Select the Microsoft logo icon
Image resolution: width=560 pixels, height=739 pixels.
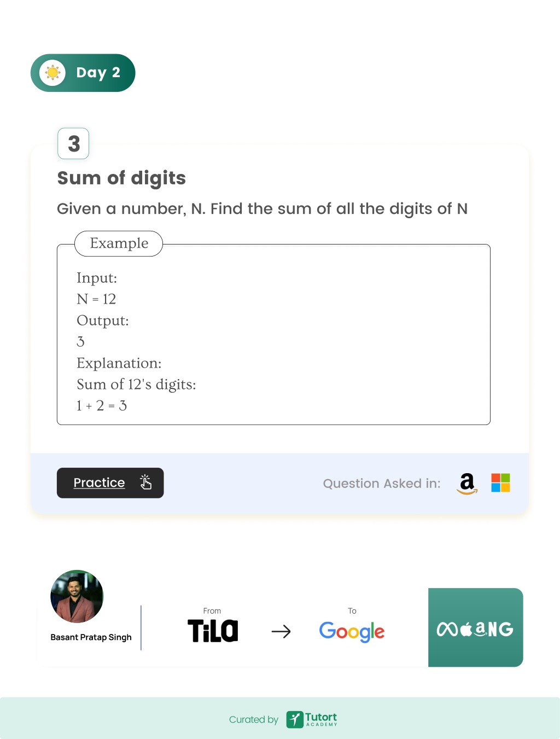[x=500, y=483]
